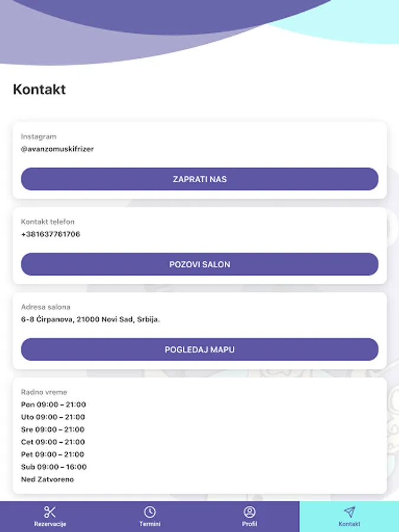The width and height of the screenshot is (399, 532).
Task: Tap the Radno vreme label
Action: 44,392
